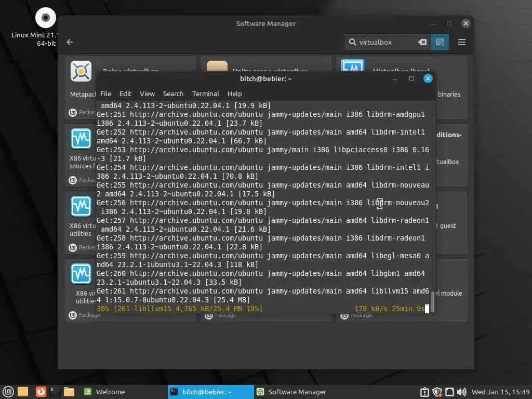
Task: Open the Terminal menu in menu bar
Action: click(x=205, y=94)
